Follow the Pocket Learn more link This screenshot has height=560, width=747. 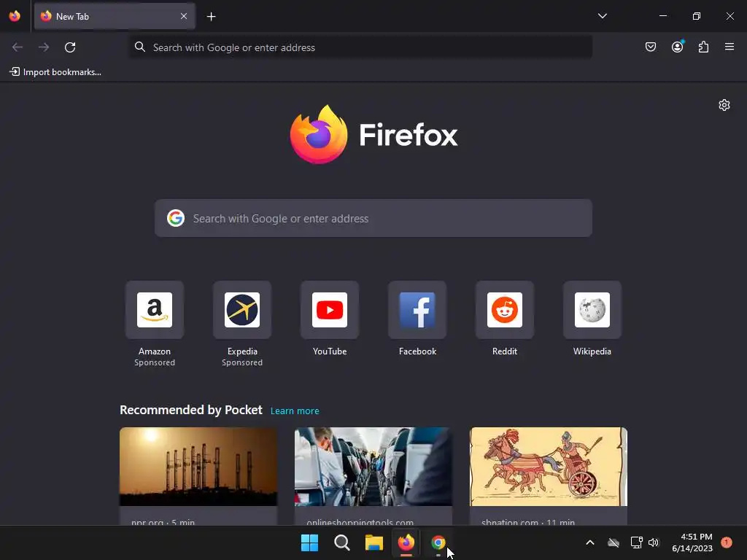click(x=295, y=411)
